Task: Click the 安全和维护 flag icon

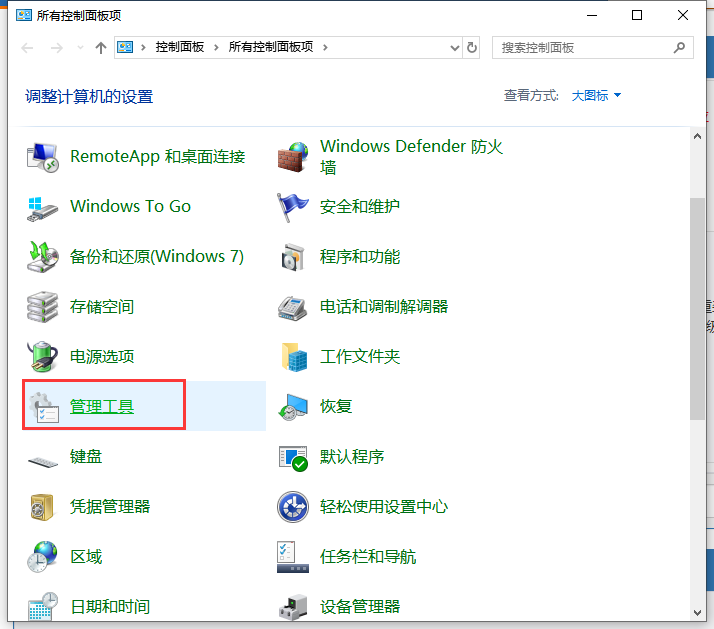Action: [293, 207]
